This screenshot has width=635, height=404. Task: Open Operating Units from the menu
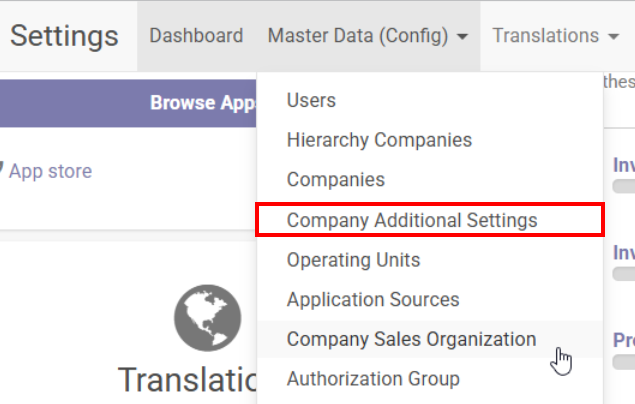point(353,260)
